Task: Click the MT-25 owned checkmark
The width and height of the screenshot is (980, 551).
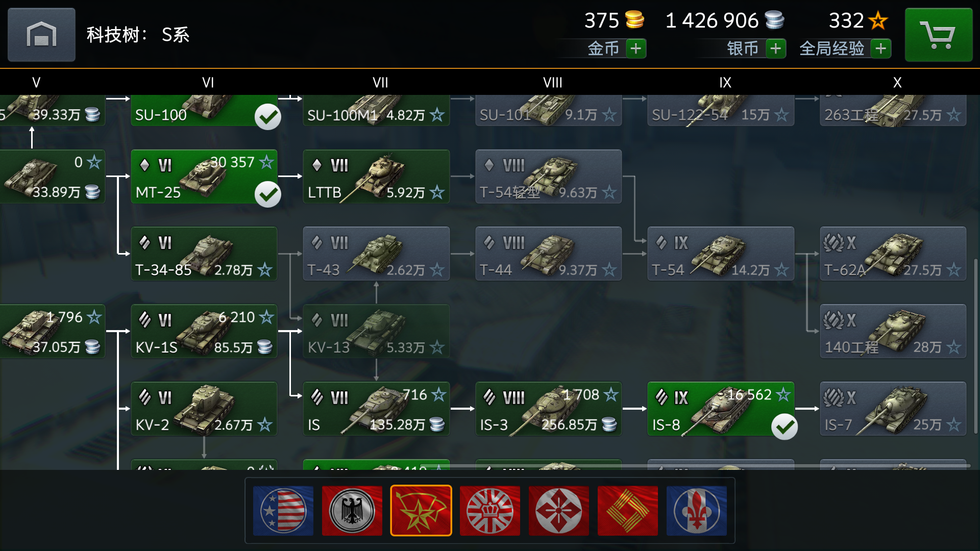Action: (268, 194)
